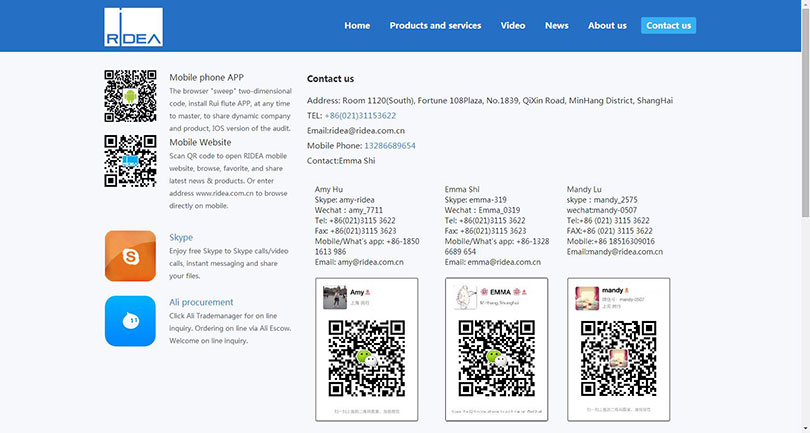Screen dimensions: 810x433
Task: Click the Ali procurement heading link
Action: point(201,302)
